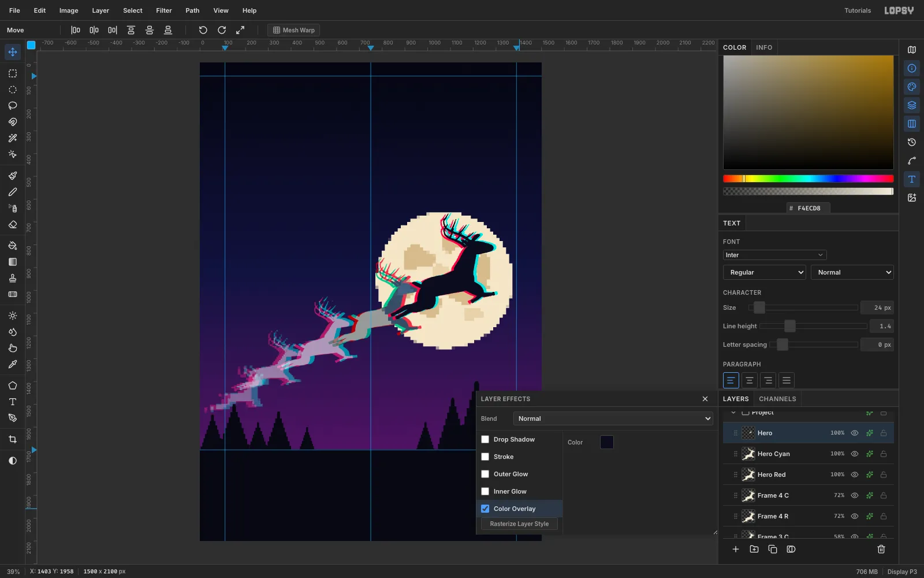Open the Blend mode dropdown in Layer Effects
The width and height of the screenshot is (924, 578).
coord(613,418)
